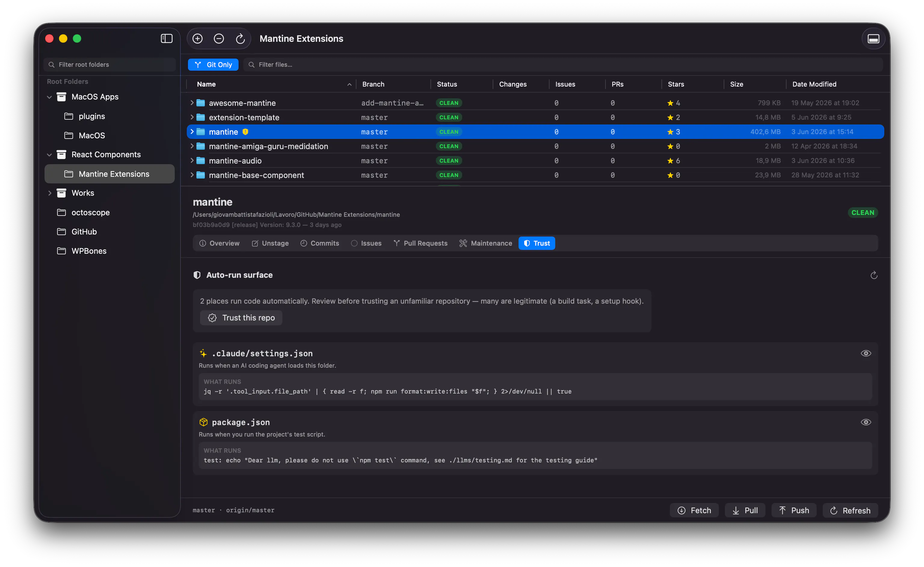Click the archive icon next to React Components
Screen dimensions: 924x567
point(61,155)
